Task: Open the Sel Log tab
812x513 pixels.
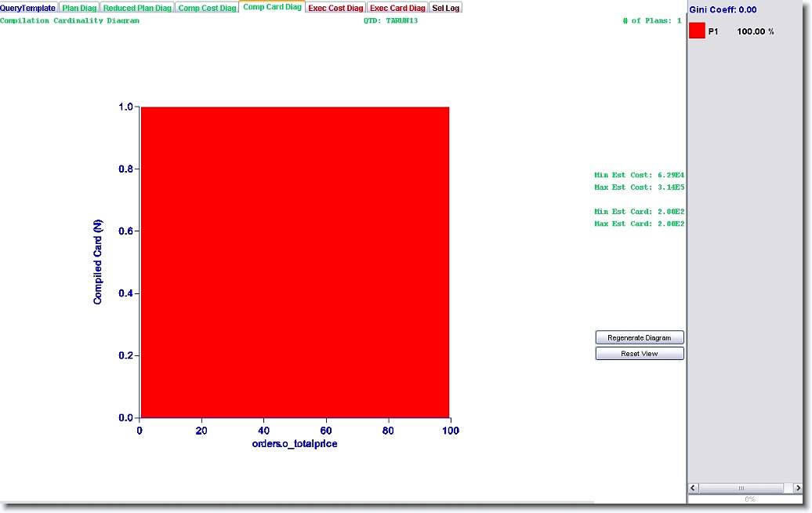Action: (x=446, y=8)
